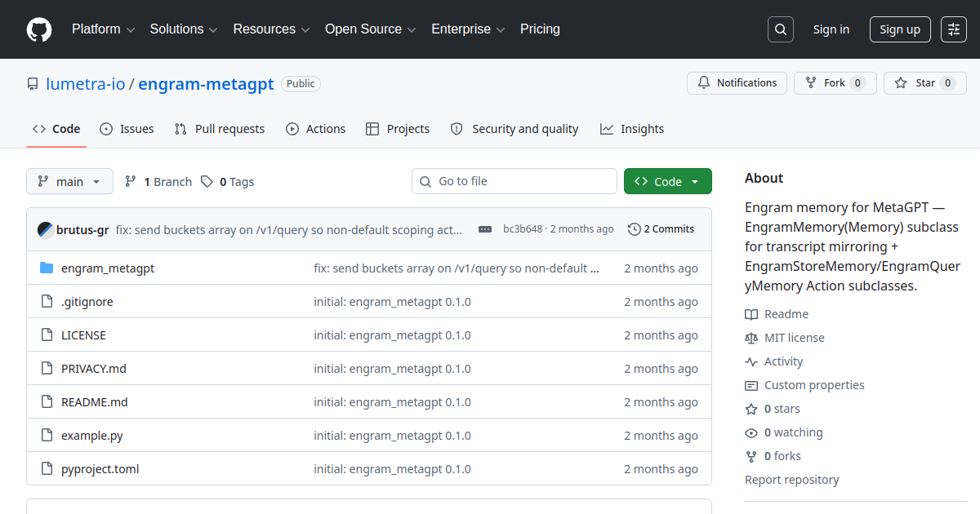Open the README.md file
The height and width of the screenshot is (514, 980).
click(95, 402)
